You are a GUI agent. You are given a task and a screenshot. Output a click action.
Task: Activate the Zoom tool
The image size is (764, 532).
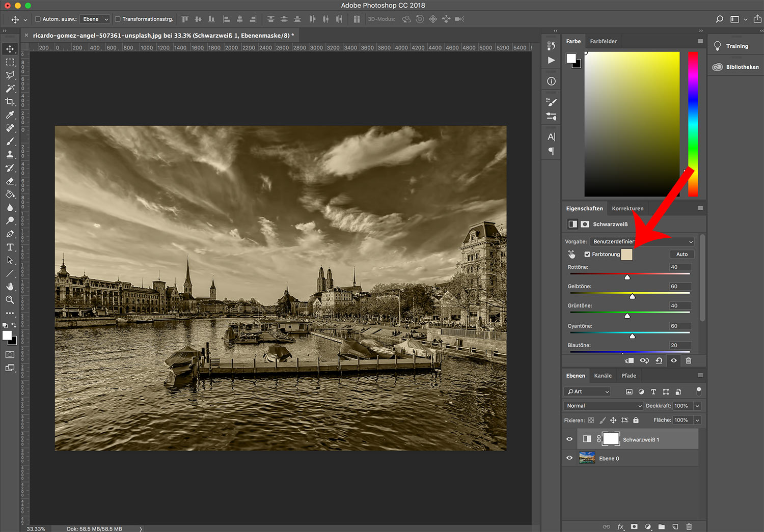click(x=10, y=300)
